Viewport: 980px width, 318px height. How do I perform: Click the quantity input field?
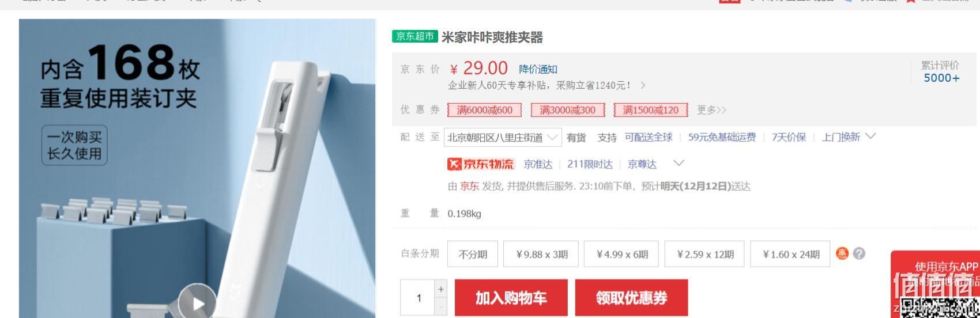[x=419, y=298]
